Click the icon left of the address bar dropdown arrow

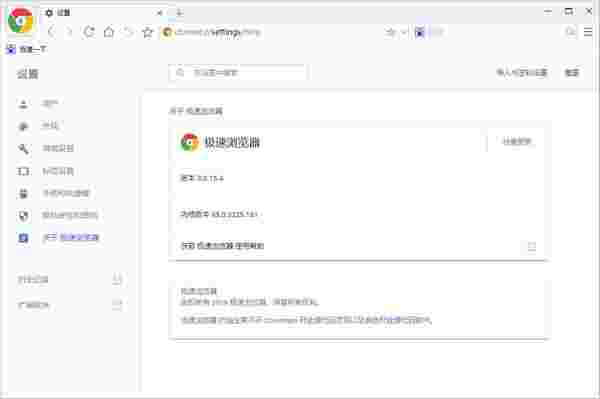[390, 33]
